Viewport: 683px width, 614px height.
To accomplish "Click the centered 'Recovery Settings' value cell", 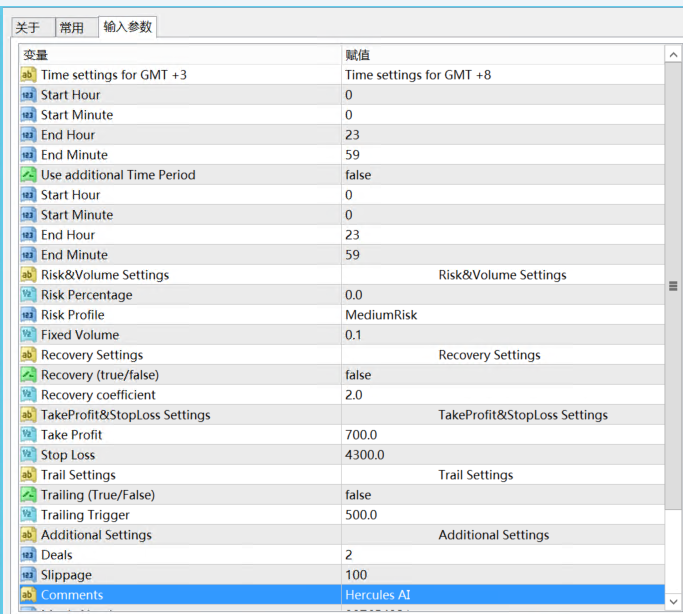I will point(503,355).
